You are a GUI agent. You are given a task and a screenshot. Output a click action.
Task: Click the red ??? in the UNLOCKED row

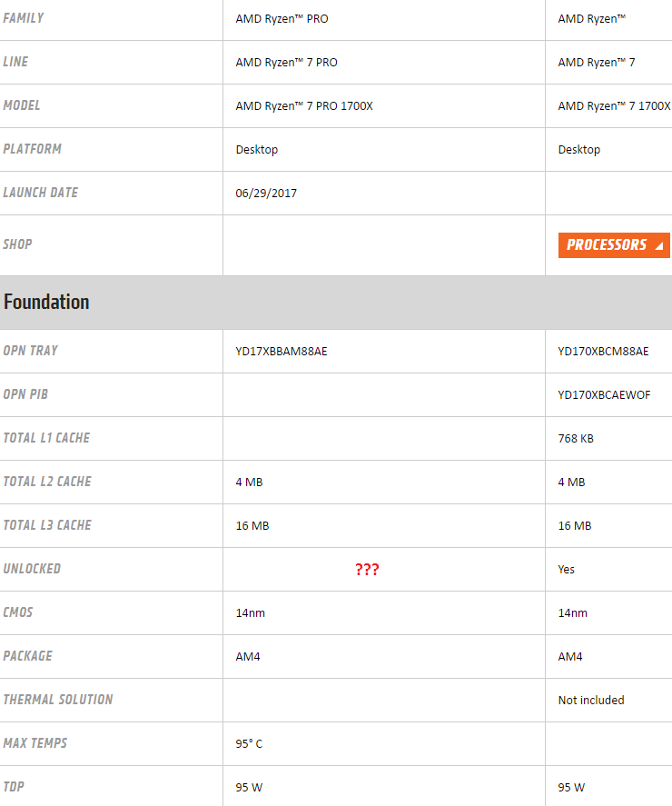coord(367,570)
